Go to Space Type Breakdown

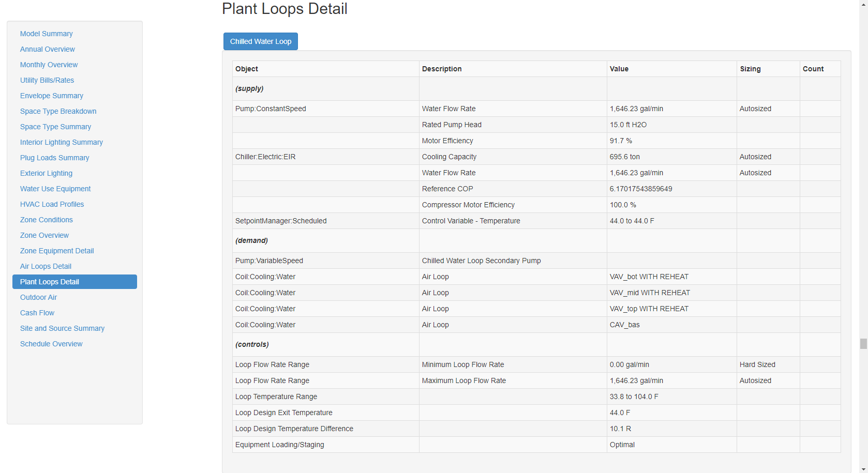tap(58, 111)
